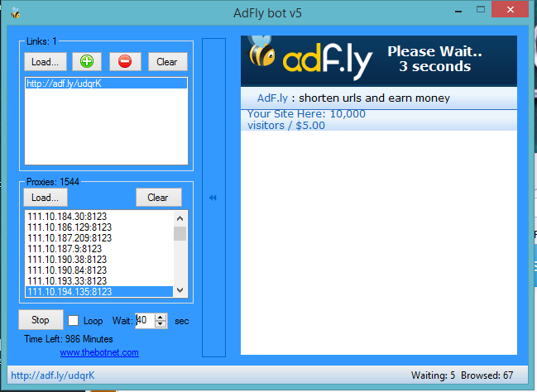Collapse the browser panel with double-arrow icon
The height and width of the screenshot is (392, 537).
pos(213,198)
